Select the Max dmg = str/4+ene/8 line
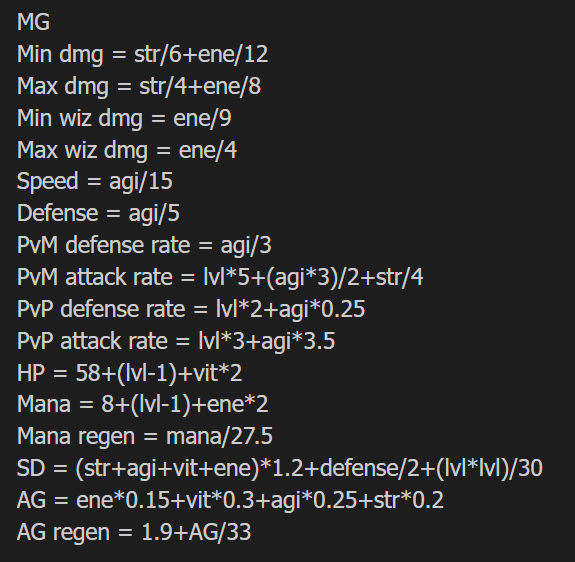 click(139, 87)
